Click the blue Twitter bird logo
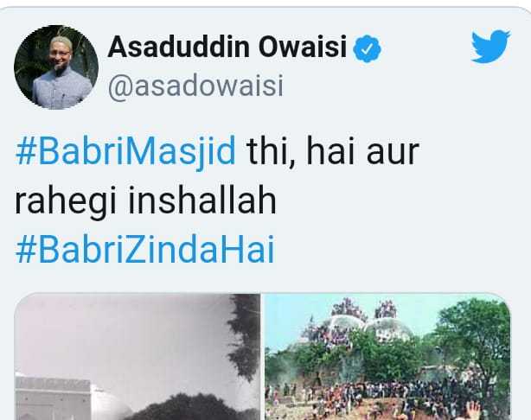This screenshot has height=420, width=531. tap(490, 46)
